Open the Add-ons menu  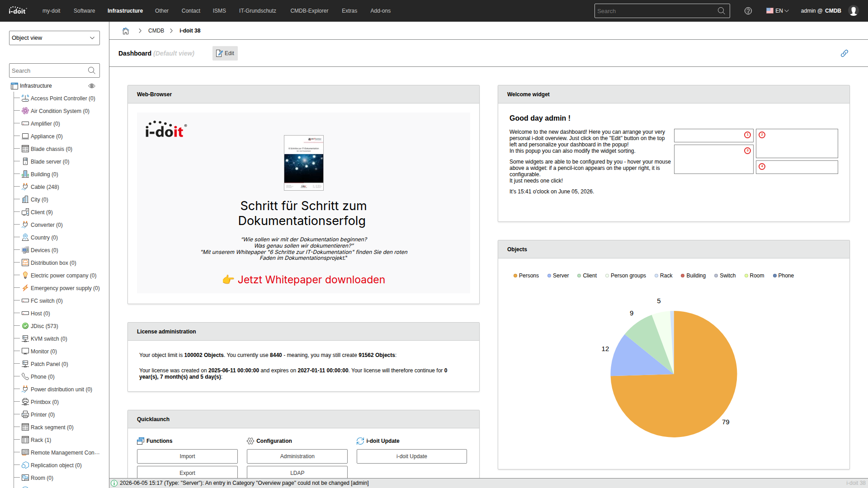pyautogui.click(x=380, y=11)
